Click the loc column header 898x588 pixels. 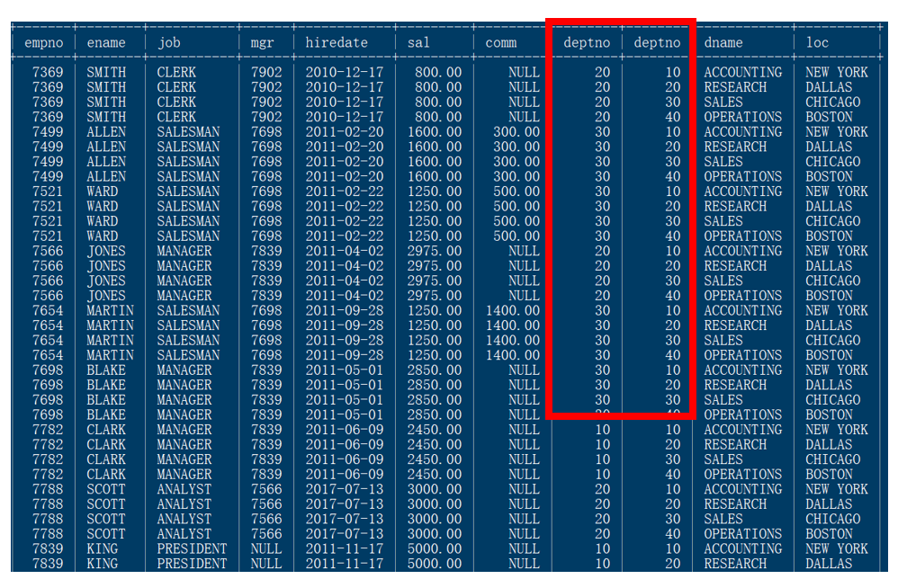pos(817,43)
